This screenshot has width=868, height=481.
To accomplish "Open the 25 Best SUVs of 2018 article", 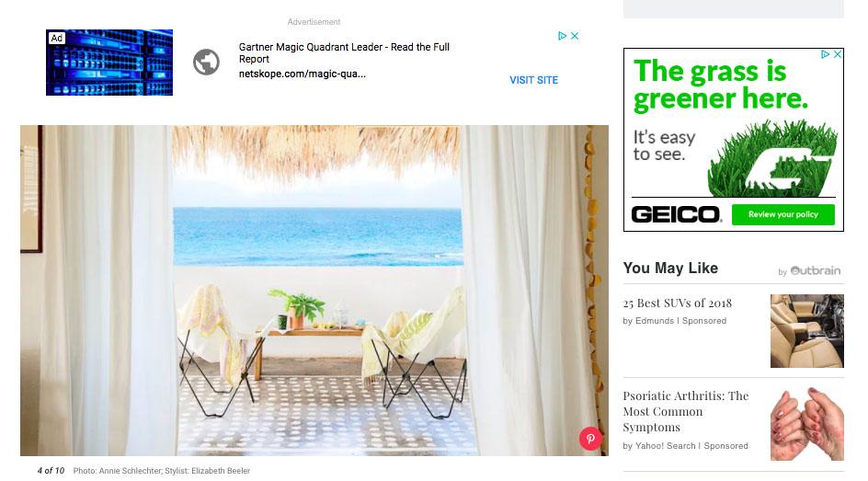I will (677, 303).
